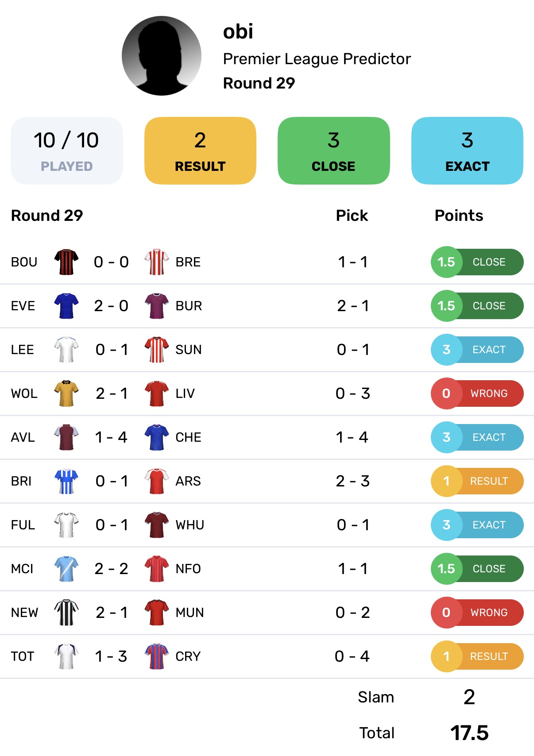Tap obi's profile avatar silhouette
This screenshot has width=534, height=756.
[x=162, y=56]
